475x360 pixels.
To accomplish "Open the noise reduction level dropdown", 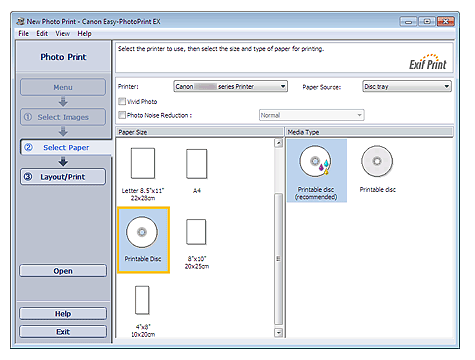I will [x=311, y=115].
